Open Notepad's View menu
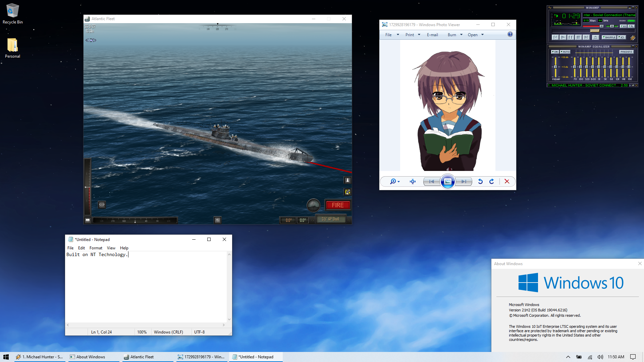644x362 pixels. [111, 248]
